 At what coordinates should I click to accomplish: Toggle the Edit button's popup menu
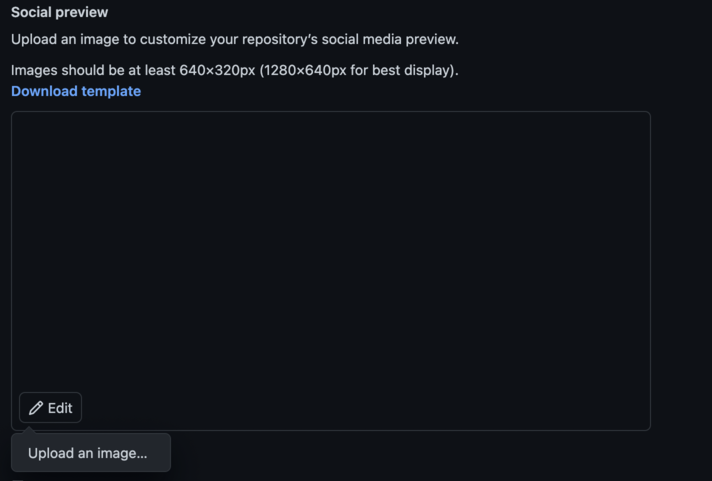(x=50, y=408)
